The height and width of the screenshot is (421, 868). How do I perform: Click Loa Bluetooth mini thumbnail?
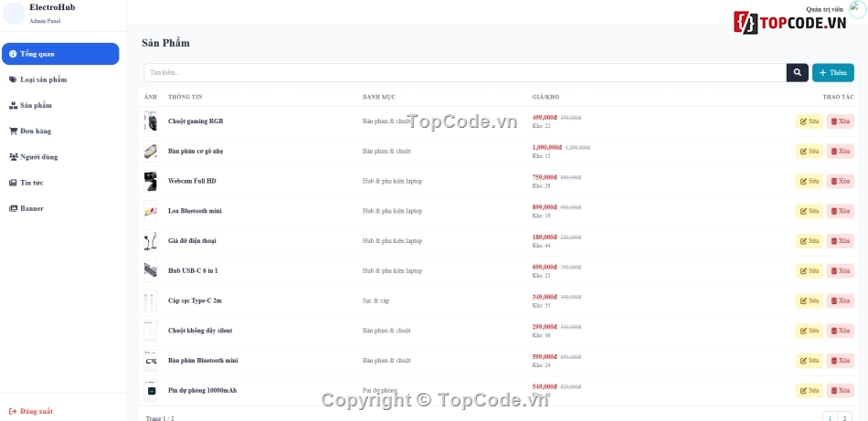(x=151, y=211)
